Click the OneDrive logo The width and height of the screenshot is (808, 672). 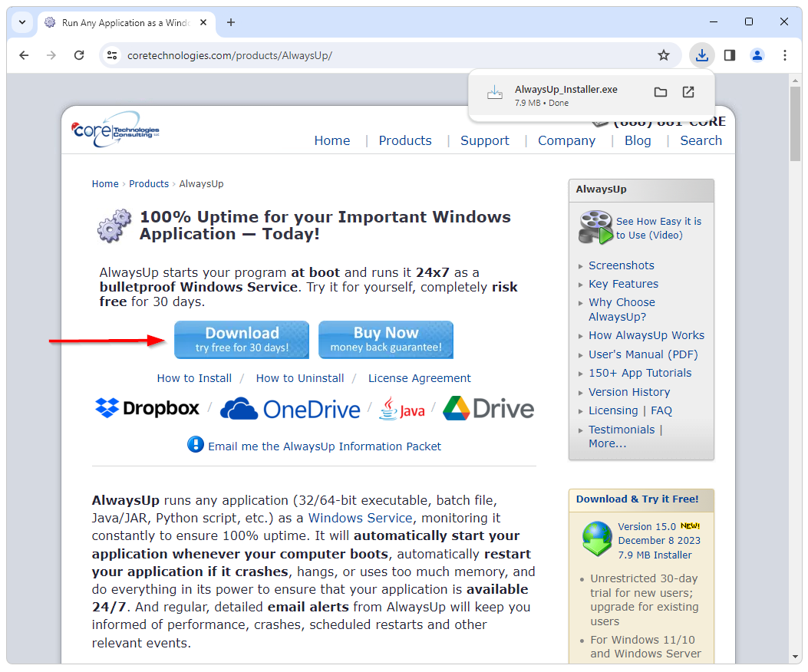tap(290, 409)
